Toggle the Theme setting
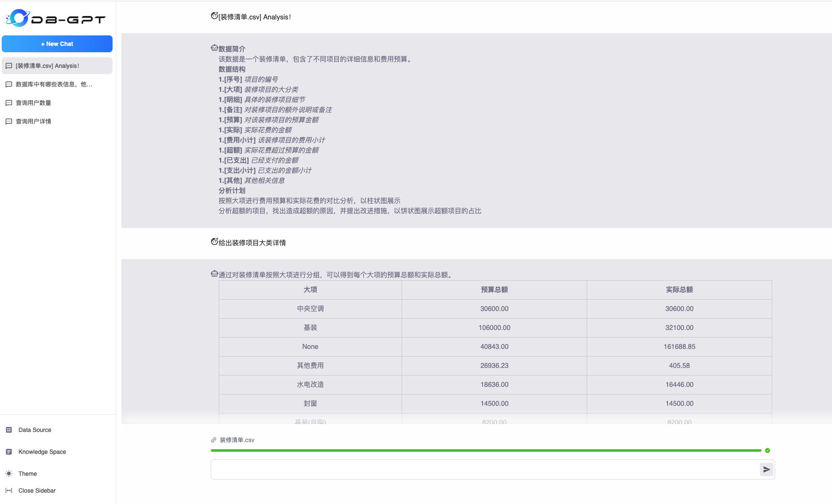 click(27, 474)
